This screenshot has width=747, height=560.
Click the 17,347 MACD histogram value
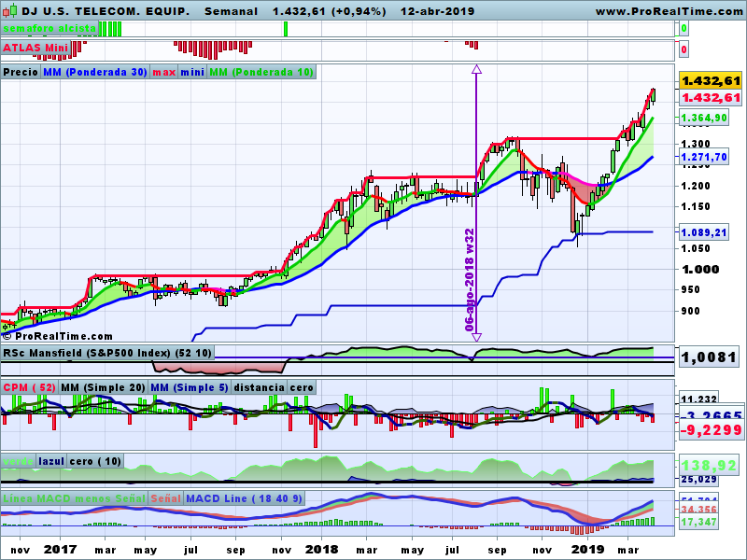click(698, 522)
